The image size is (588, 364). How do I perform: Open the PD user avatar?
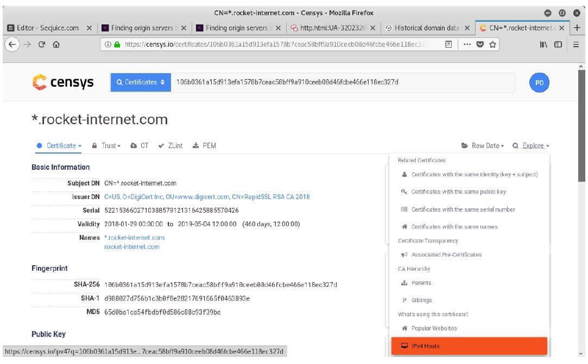[x=539, y=83]
